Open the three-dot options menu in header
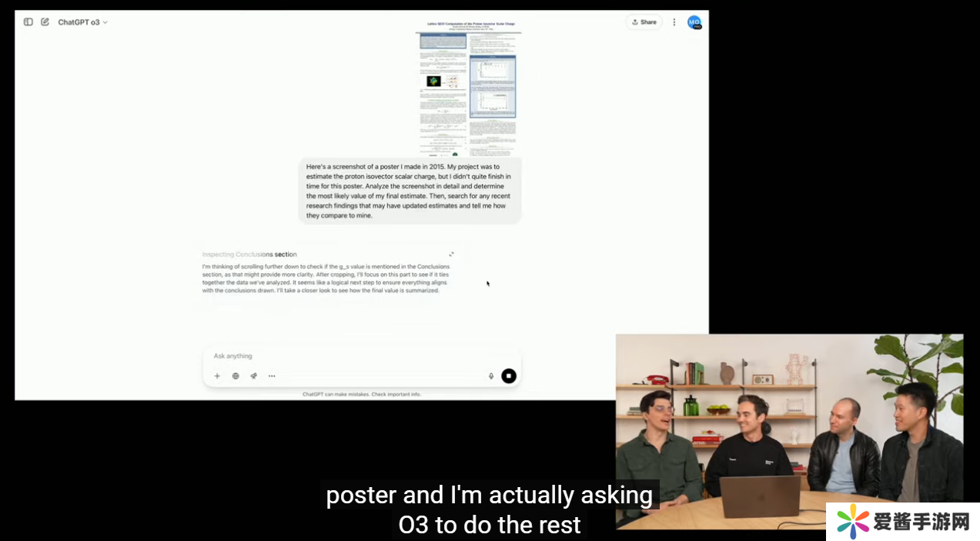Screen dimensions: 980x541 point(674,22)
